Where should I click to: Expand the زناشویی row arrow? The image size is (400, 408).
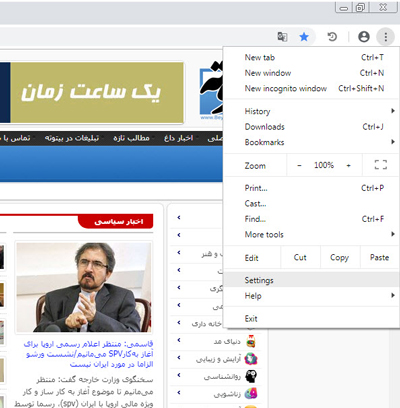[x=179, y=392]
